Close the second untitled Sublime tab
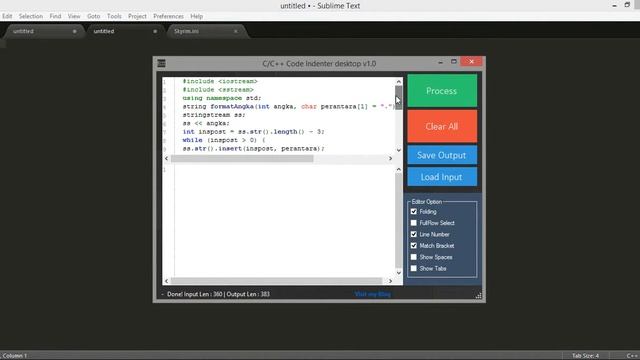 [x=155, y=31]
